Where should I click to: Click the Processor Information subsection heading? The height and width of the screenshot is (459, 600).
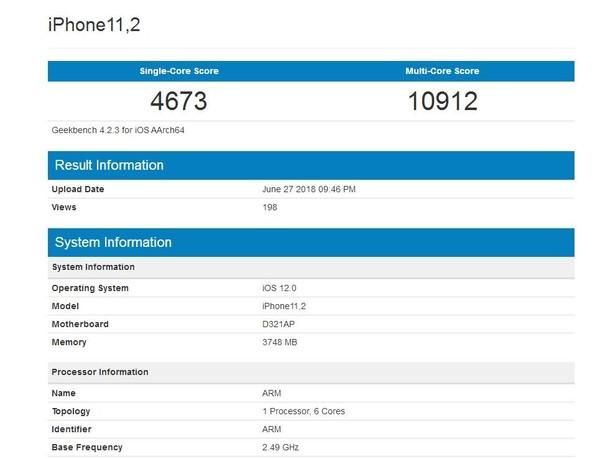[100, 372]
